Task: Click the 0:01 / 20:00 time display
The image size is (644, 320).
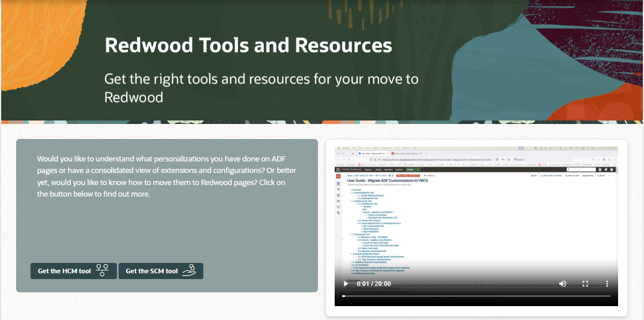Action: click(373, 284)
